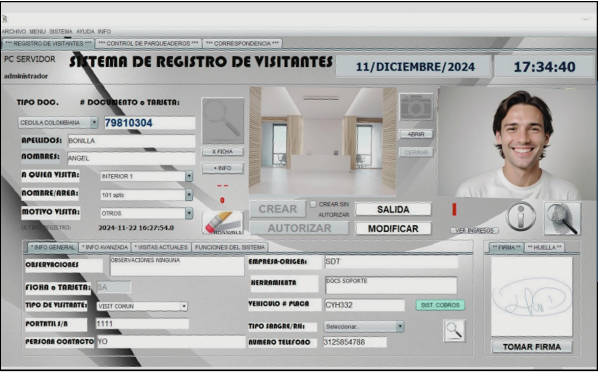
Task: Click the + INFO button
Action: pyautogui.click(x=223, y=168)
